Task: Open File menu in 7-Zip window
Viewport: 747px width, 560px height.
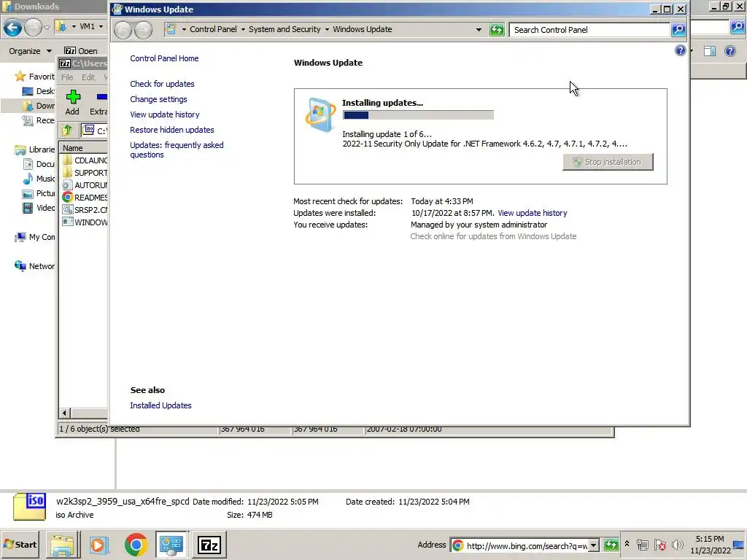Action: point(67,77)
